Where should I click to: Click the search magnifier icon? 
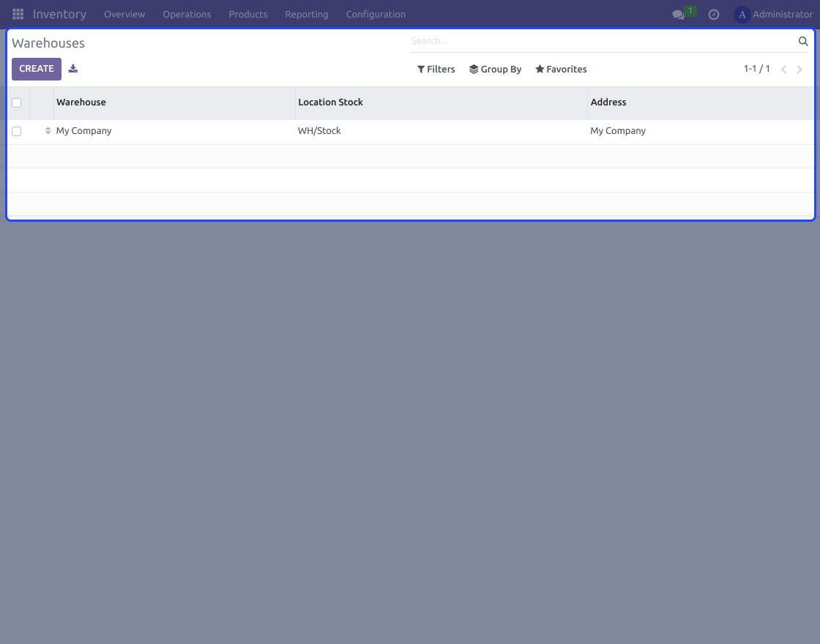(x=802, y=41)
